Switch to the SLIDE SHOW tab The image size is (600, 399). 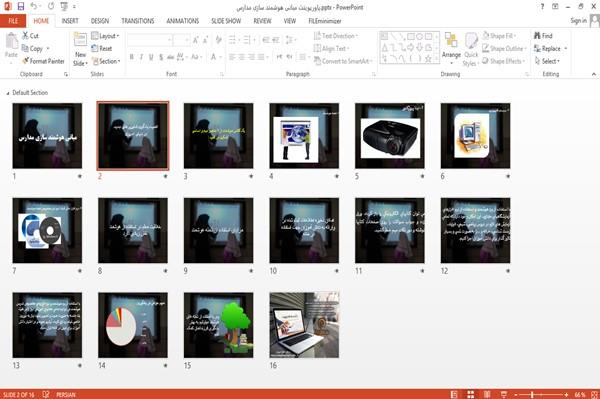(226, 21)
